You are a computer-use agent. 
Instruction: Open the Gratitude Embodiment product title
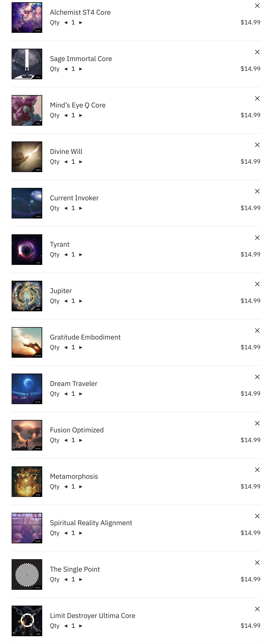point(85,337)
